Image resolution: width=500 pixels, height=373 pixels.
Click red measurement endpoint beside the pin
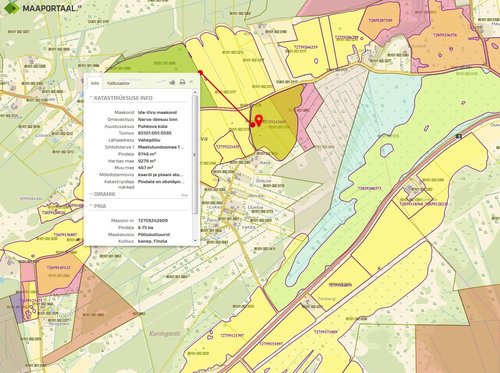[x=253, y=125]
